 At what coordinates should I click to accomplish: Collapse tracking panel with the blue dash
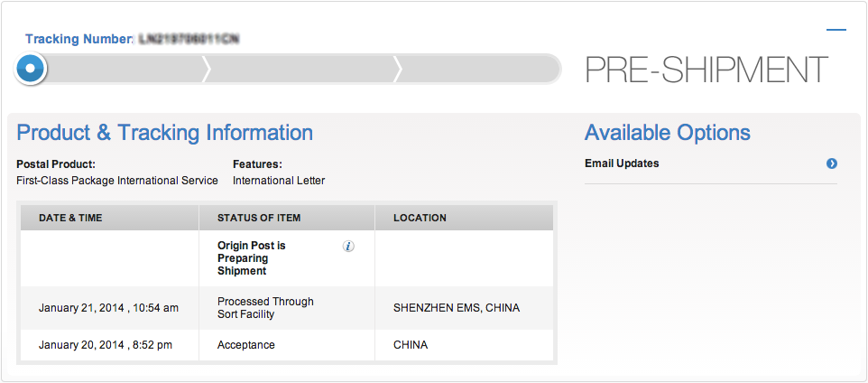tap(836, 30)
